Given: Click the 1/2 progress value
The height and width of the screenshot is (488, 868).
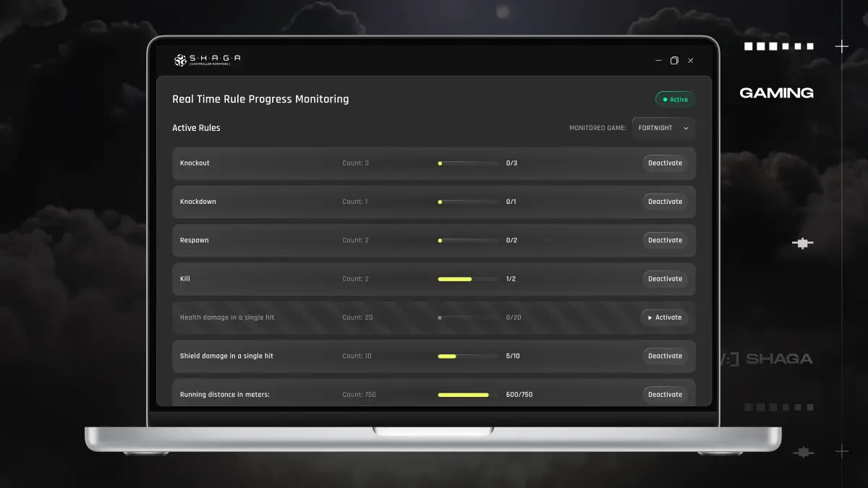Looking at the screenshot, I should pos(511,278).
